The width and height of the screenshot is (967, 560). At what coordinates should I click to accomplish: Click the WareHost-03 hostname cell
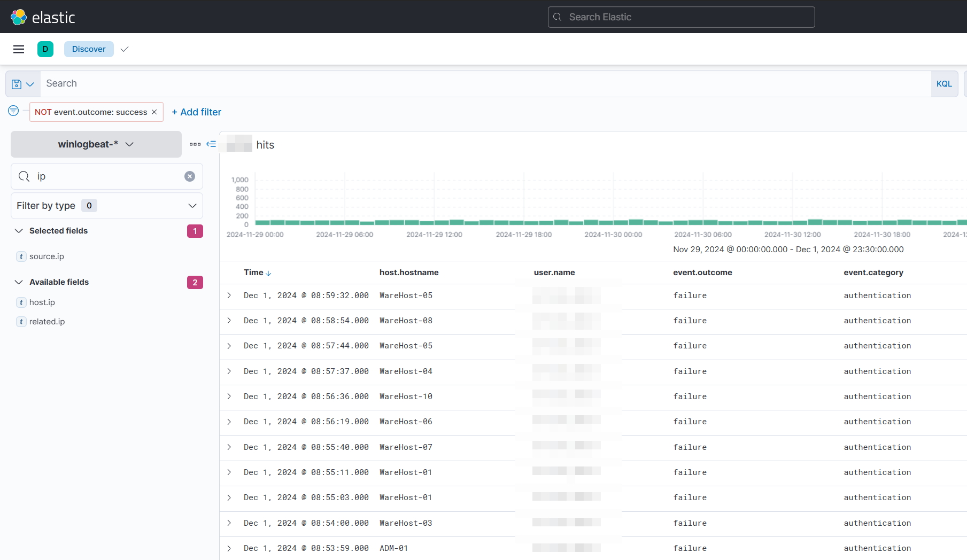pyautogui.click(x=406, y=523)
